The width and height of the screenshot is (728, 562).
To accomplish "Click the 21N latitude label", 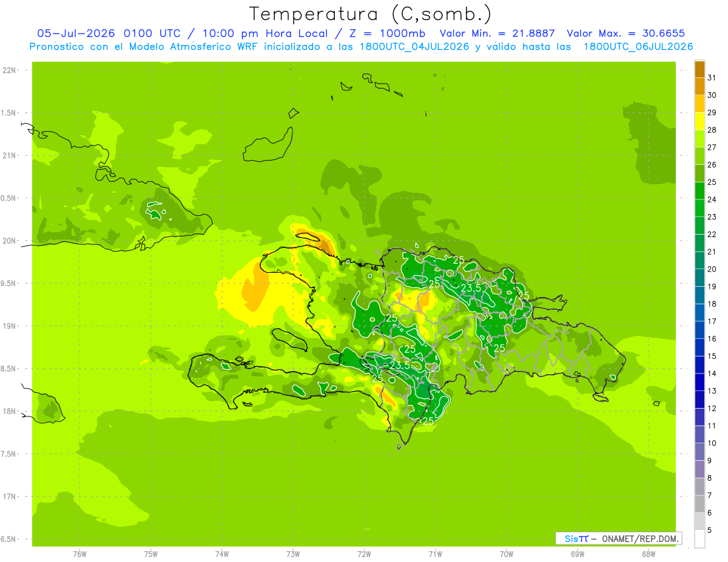I will click(10, 156).
